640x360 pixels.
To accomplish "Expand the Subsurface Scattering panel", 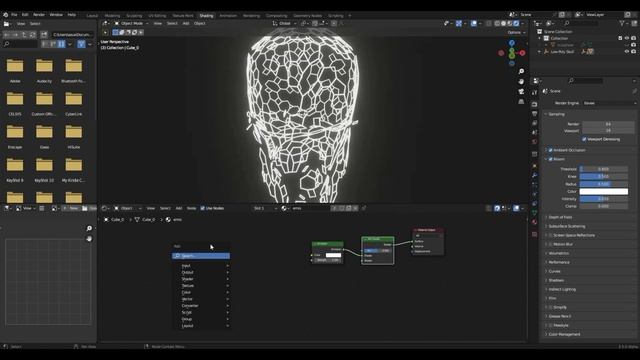I will click(x=567, y=227).
